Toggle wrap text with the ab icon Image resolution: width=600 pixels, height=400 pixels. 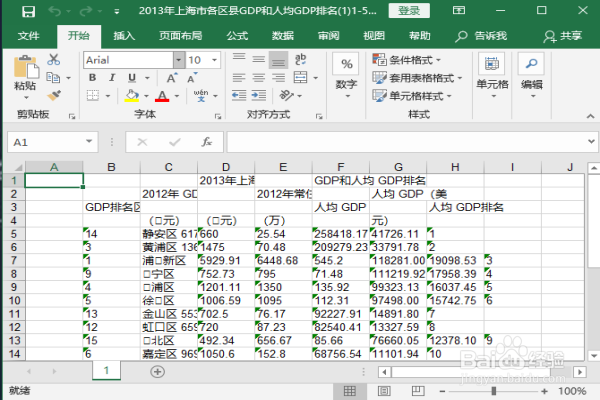tap(300, 59)
